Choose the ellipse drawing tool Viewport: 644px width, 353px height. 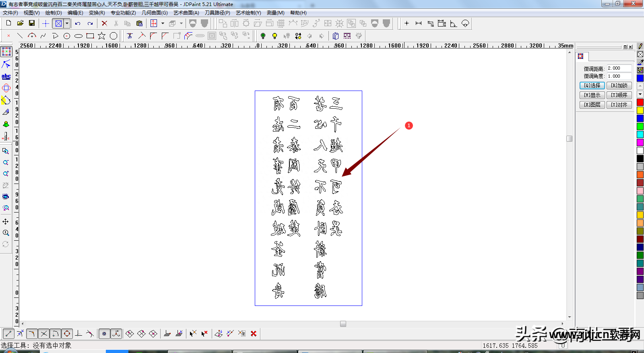[78, 36]
